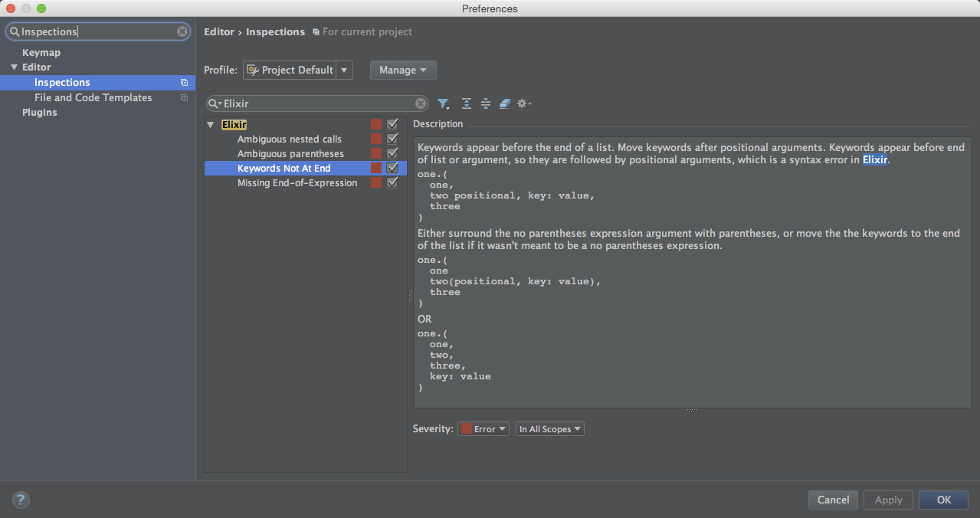Select the Keywords Not At End inspection
The width and height of the screenshot is (980, 518).
(x=284, y=169)
